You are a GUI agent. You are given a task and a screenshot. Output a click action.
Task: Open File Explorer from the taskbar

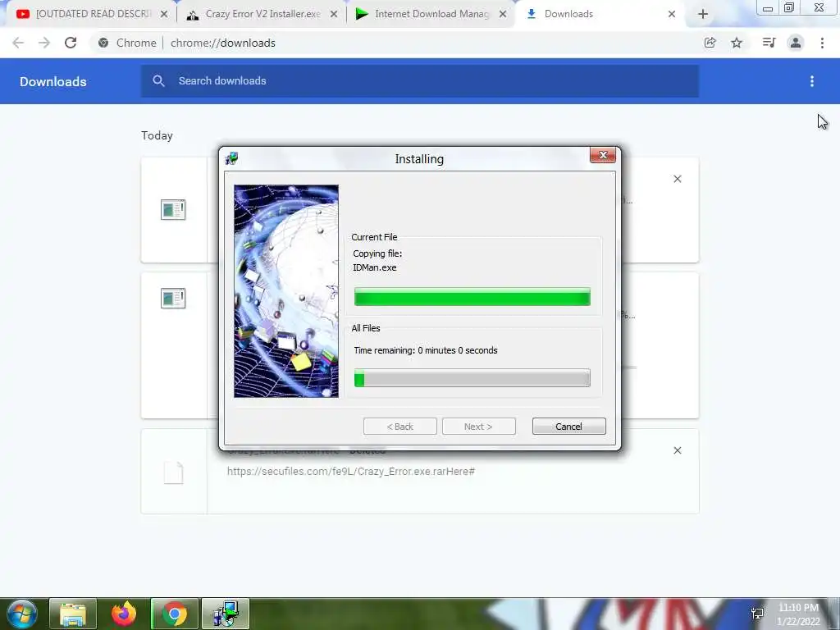(x=73, y=614)
